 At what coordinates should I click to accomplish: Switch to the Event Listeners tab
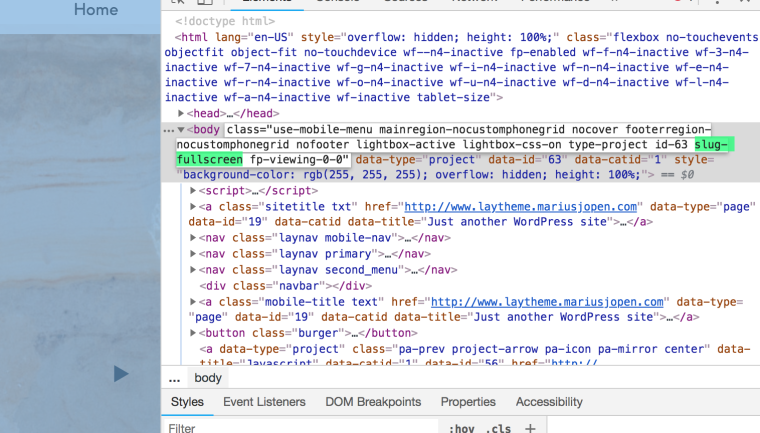click(x=264, y=402)
